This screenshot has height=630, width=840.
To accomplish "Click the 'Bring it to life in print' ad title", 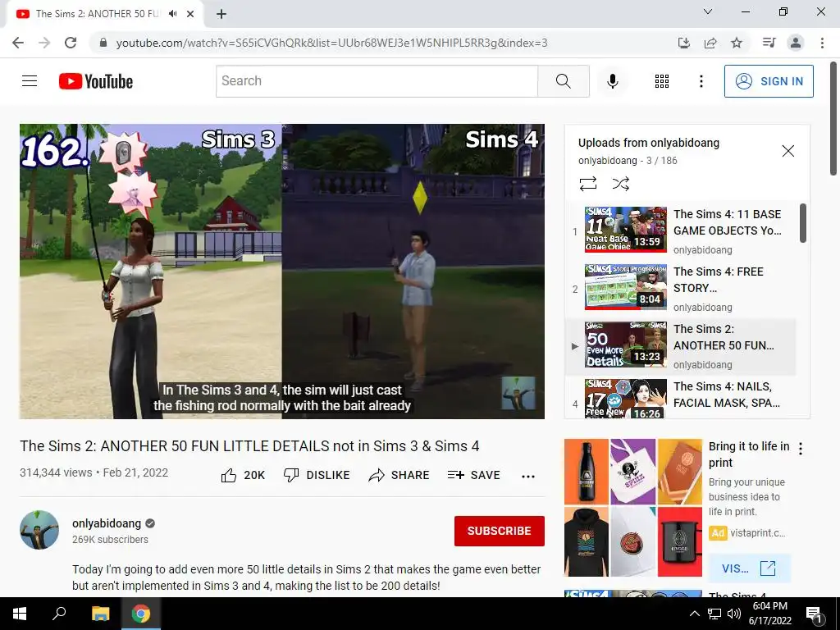I will [749, 454].
